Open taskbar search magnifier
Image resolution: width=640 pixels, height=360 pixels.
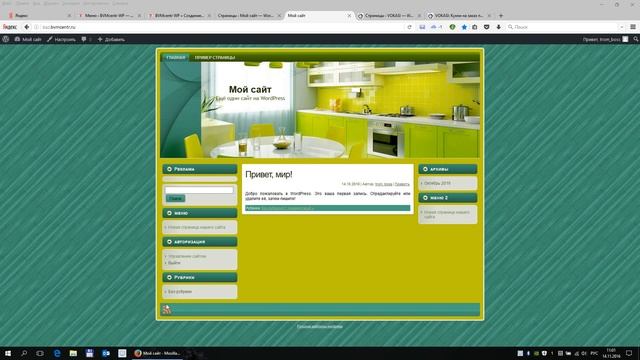click(x=24, y=353)
